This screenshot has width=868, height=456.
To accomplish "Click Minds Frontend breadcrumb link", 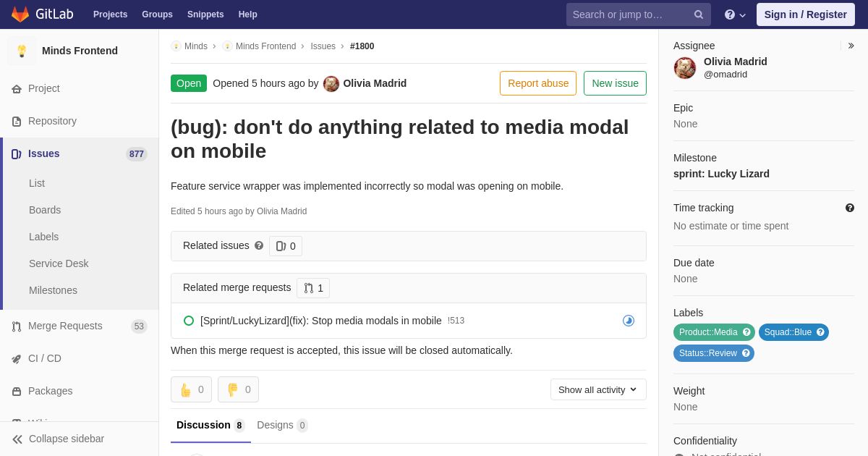I will [x=265, y=46].
